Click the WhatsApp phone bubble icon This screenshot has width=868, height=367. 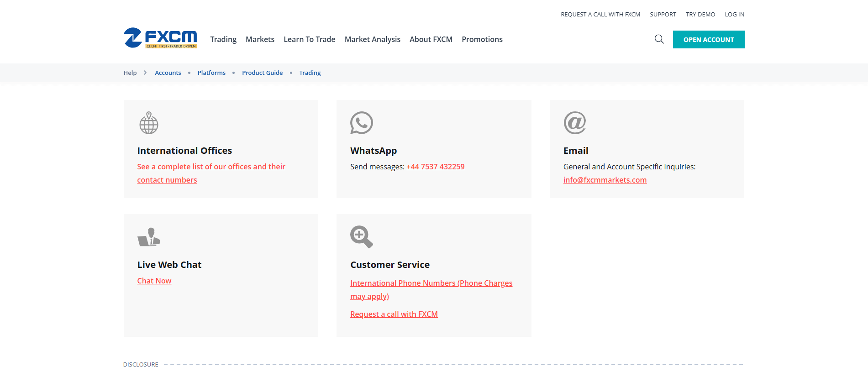[x=362, y=123]
